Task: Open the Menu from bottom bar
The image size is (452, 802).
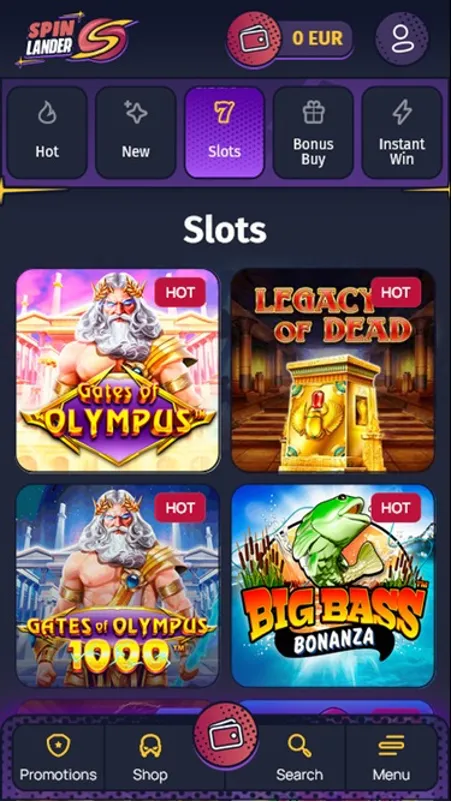Action: (x=391, y=759)
